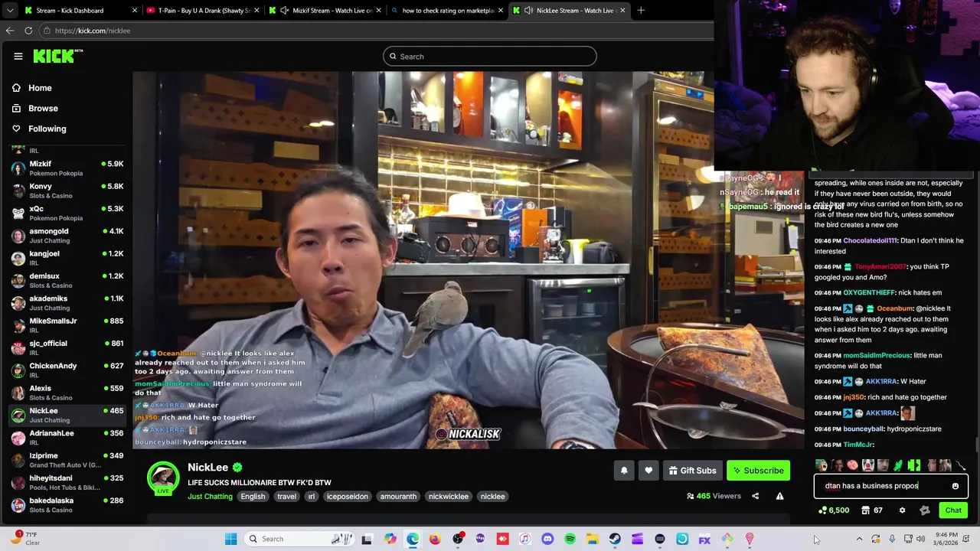Click the travel tag
980x551 pixels.
click(x=286, y=497)
